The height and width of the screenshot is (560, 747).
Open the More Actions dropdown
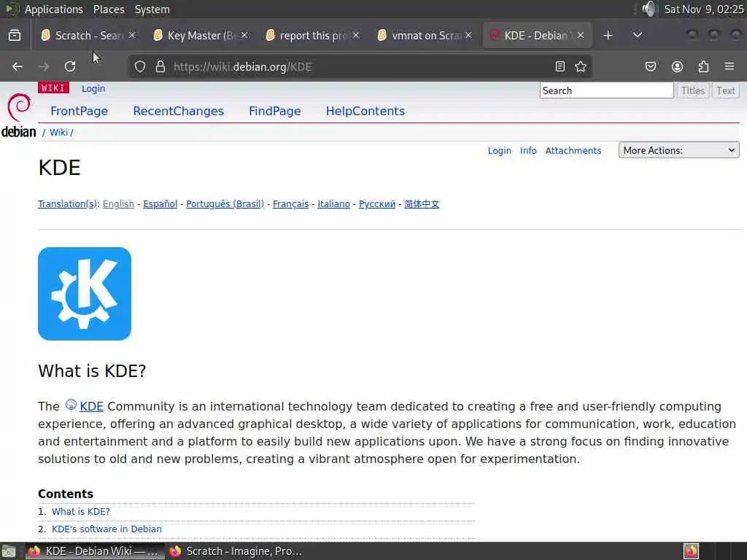(x=679, y=150)
